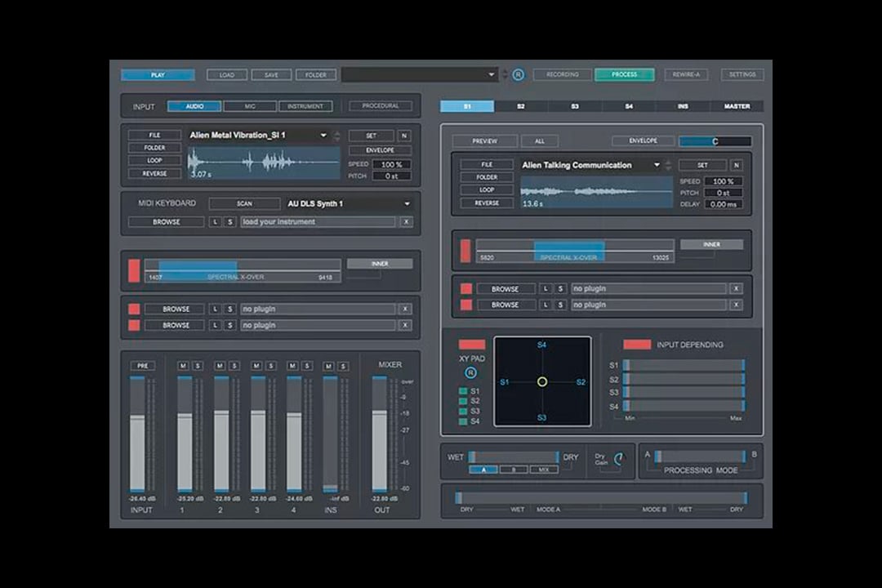Viewport: 882px width, 588px height.
Task: Click the XY pad center cursor circle
Action: tap(541, 381)
